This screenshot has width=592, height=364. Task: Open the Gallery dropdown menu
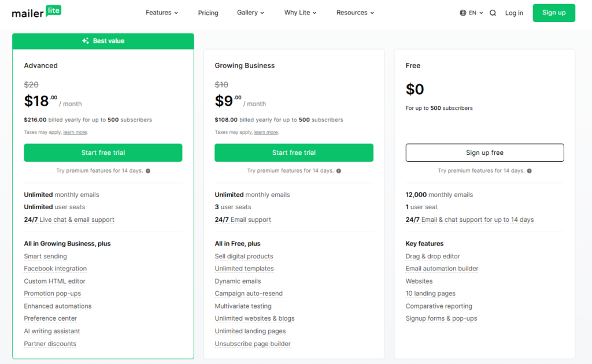tap(250, 13)
